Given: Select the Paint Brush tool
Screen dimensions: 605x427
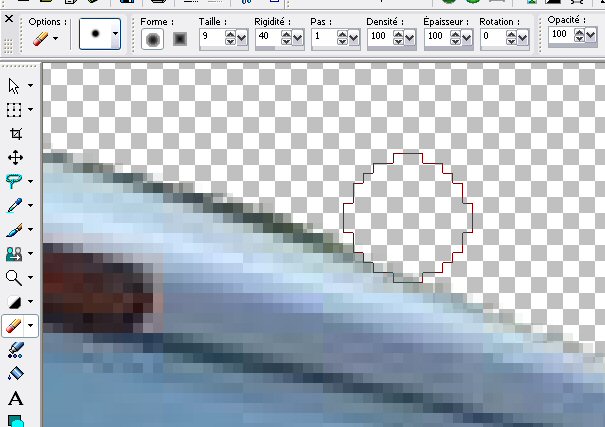Looking at the screenshot, I should (x=14, y=230).
